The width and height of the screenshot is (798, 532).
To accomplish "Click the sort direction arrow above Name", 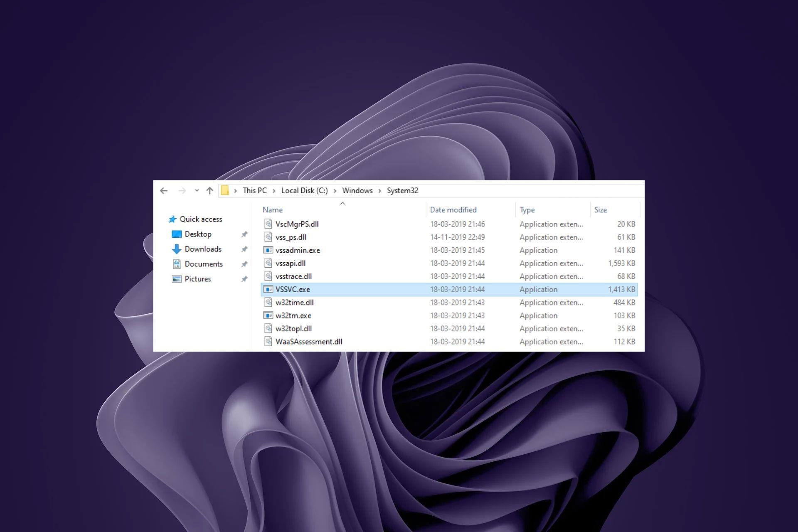I will [342, 203].
